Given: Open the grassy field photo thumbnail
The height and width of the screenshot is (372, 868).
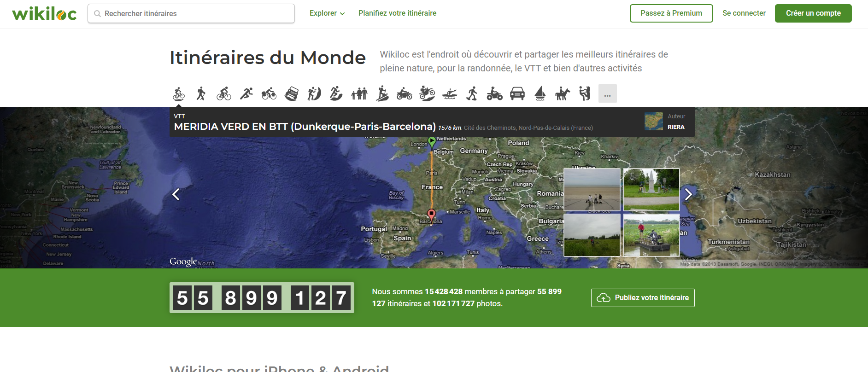Looking at the screenshot, I should pyautogui.click(x=592, y=235).
